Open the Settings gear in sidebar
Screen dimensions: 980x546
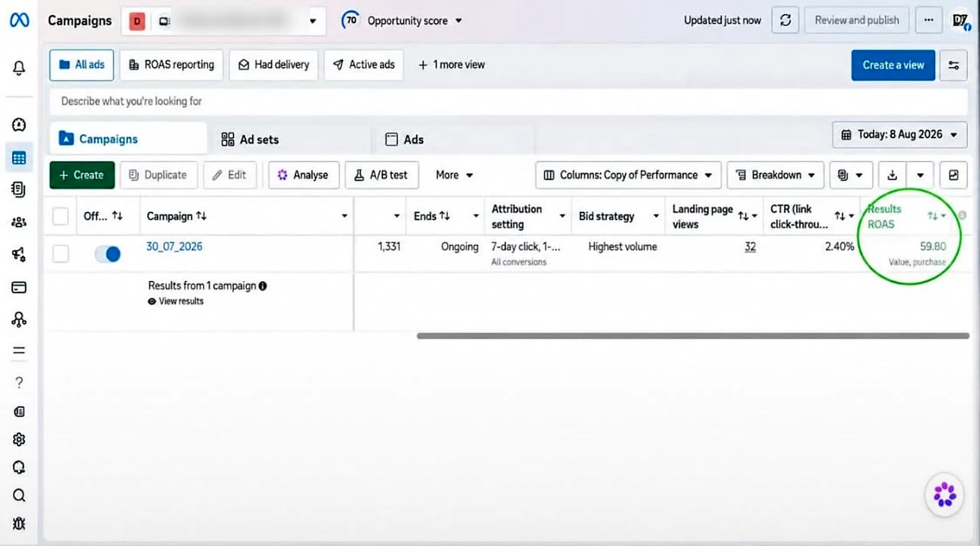[x=19, y=440]
